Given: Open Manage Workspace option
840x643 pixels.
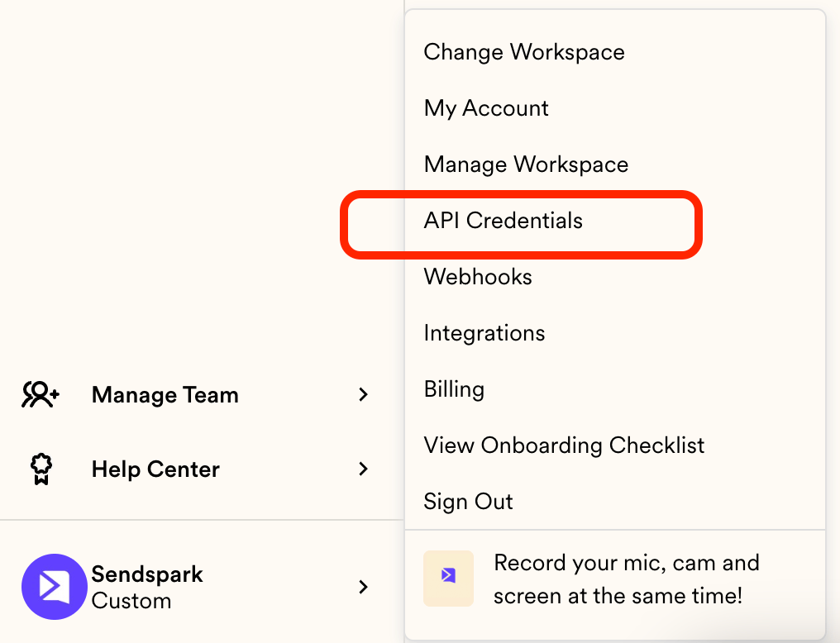Looking at the screenshot, I should pos(526,164).
